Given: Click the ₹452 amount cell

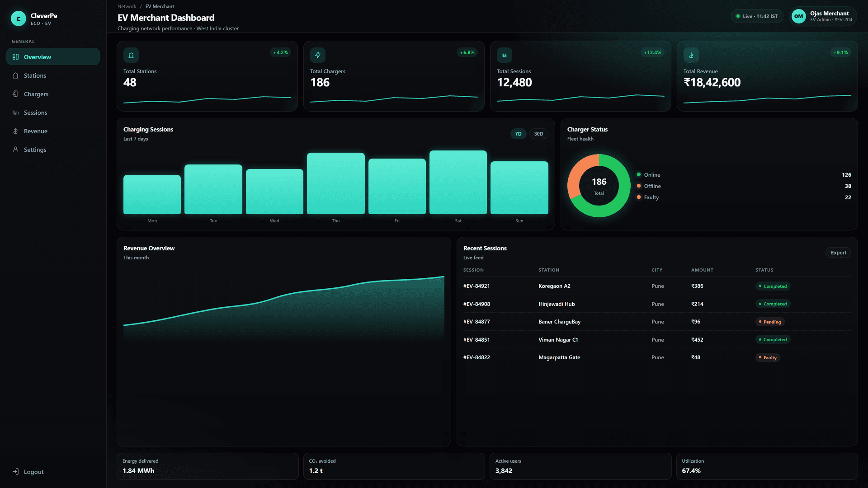Looking at the screenshot, I should (x=697, y=340).
